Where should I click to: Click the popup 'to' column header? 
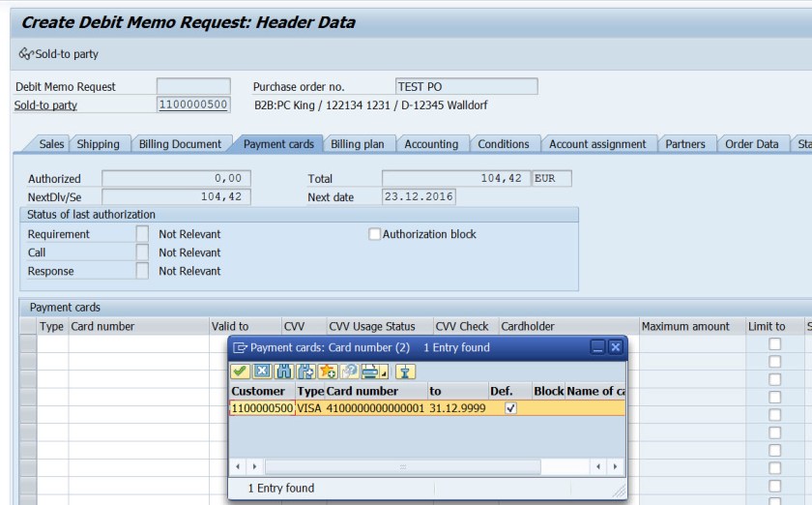click(x=458, y=391)
